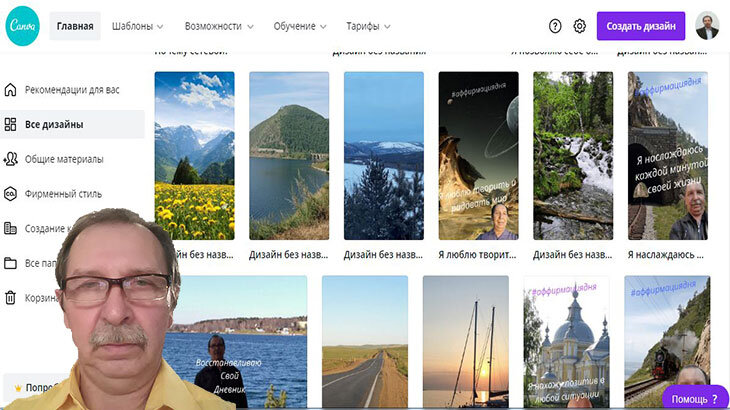Image resolution: width=730 pixels, height=410 pixels.
Task: Go to the Главная tab
Action: coord(75,27)
